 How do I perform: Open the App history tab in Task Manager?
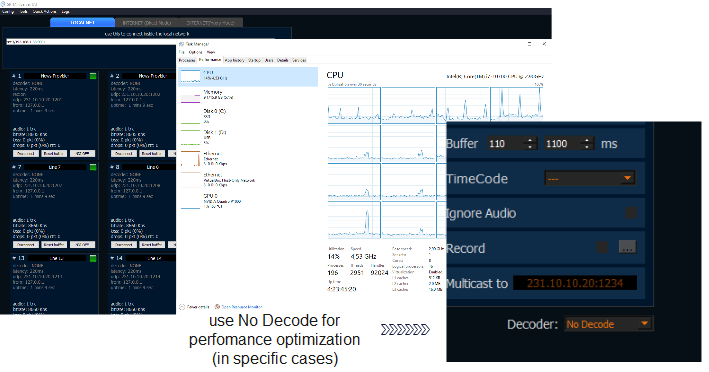[x=234, y=60]
